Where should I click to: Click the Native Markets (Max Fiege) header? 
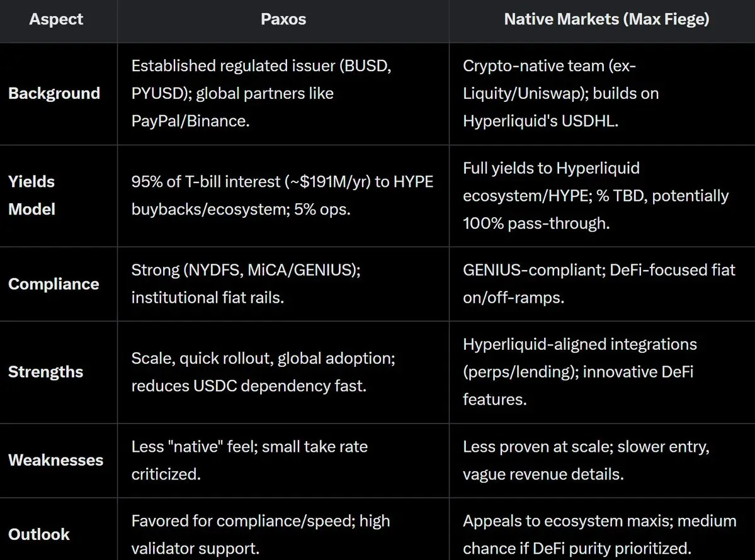[x=606, y=20]
